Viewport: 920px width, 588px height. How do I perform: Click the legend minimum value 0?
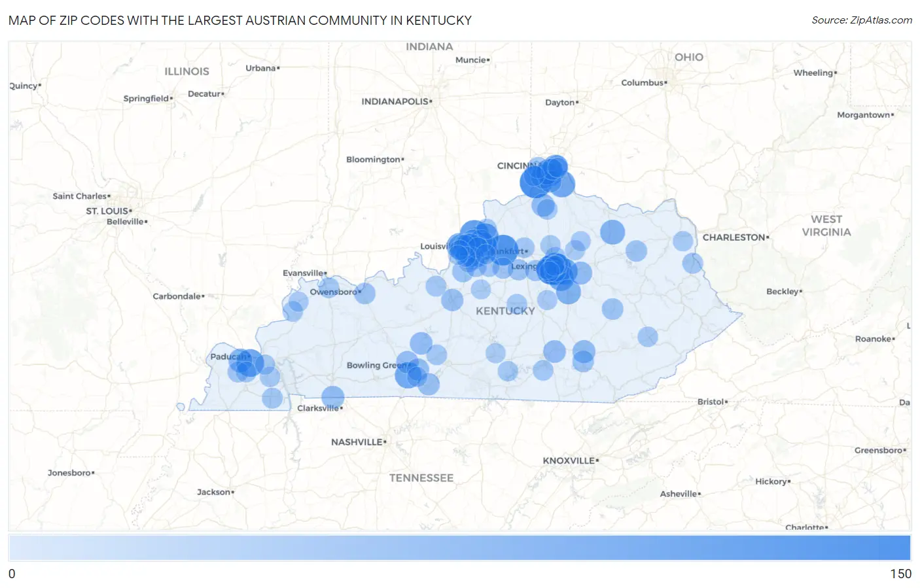click(x=12, y=574)
